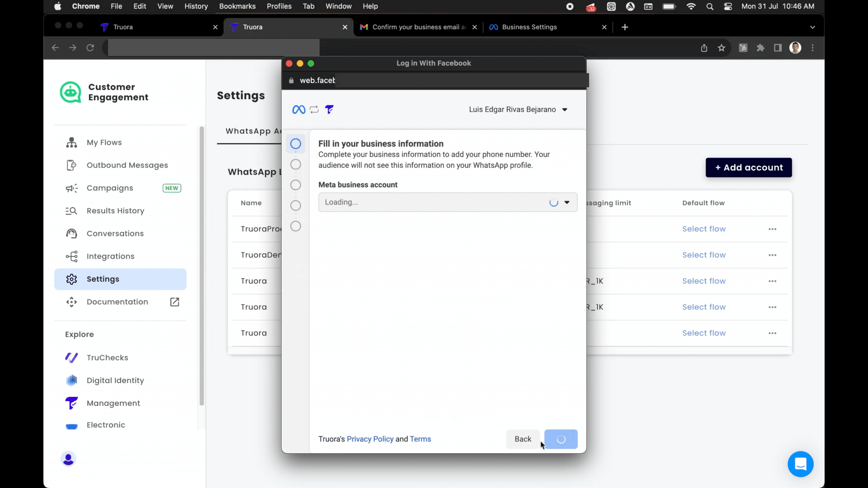Select TruChecks in Explore section
This screenshot has height=488, width=868.
107,357
